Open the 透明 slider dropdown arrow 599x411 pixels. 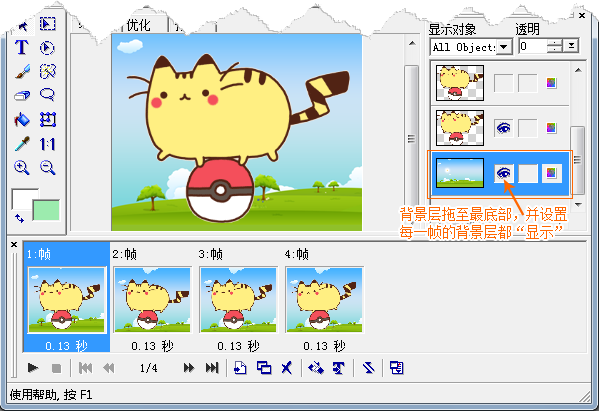coord(571,46)
